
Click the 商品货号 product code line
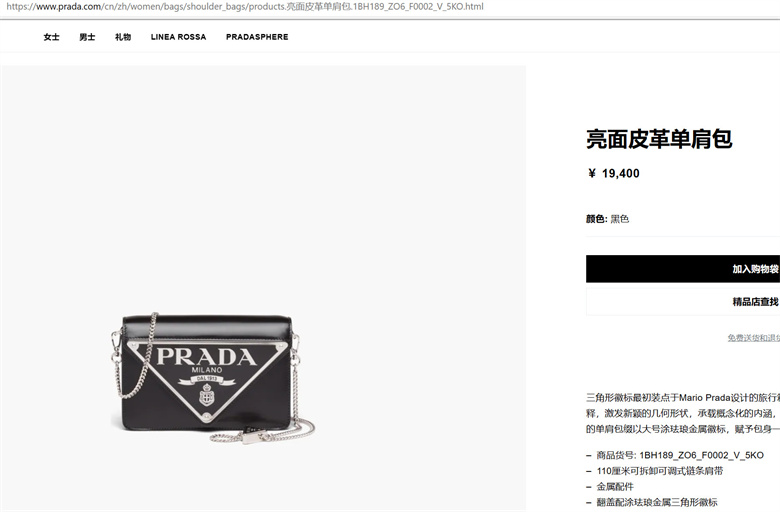(x=680, y=455)
